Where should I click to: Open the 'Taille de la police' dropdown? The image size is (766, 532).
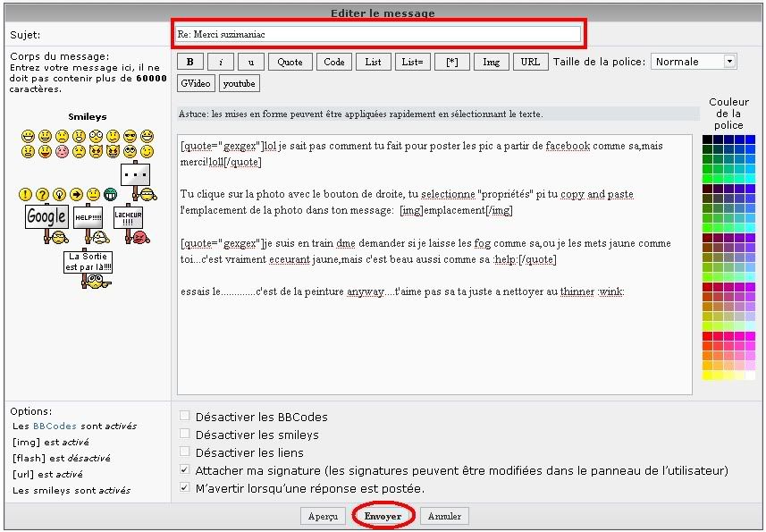click(694, 62)
